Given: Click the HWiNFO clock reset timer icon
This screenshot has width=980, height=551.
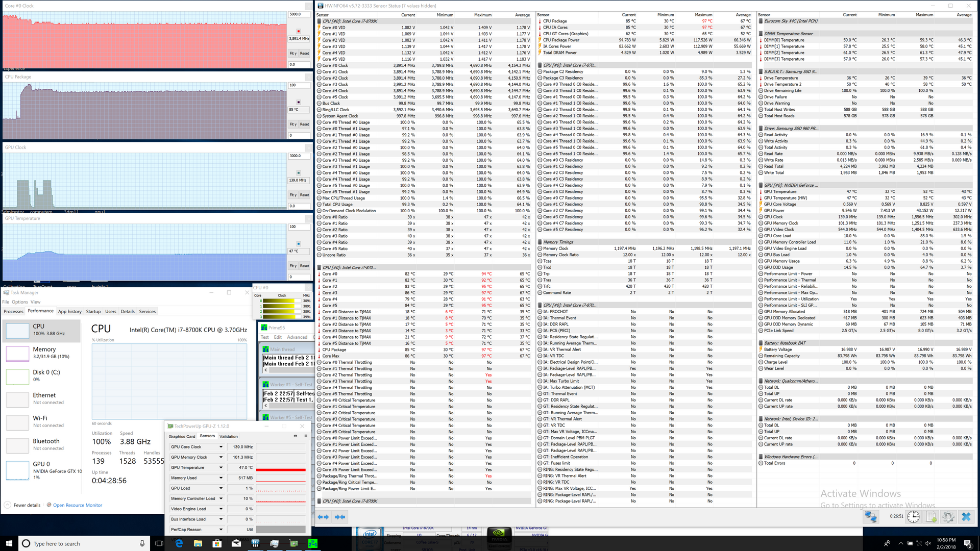Looking at the screenshot, I should [913, 517].
